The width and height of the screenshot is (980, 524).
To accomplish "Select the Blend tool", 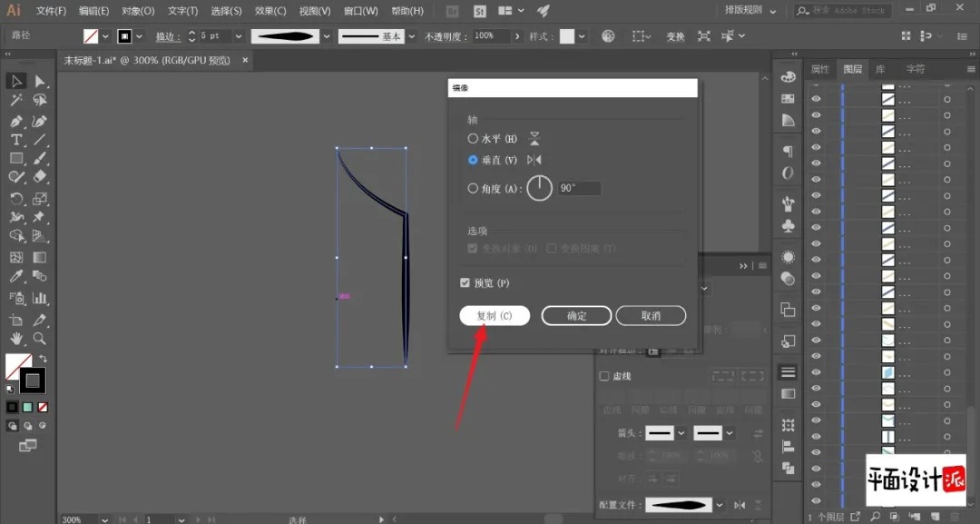I will tap(40, 276).
